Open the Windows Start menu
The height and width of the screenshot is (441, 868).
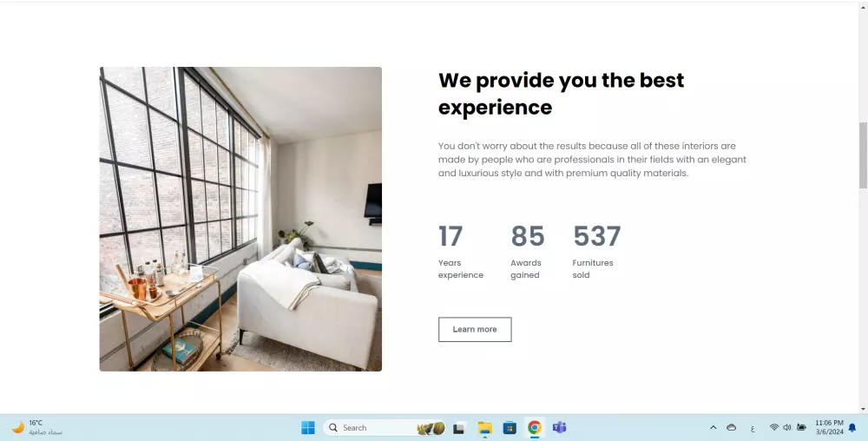(x=308, y=428)
